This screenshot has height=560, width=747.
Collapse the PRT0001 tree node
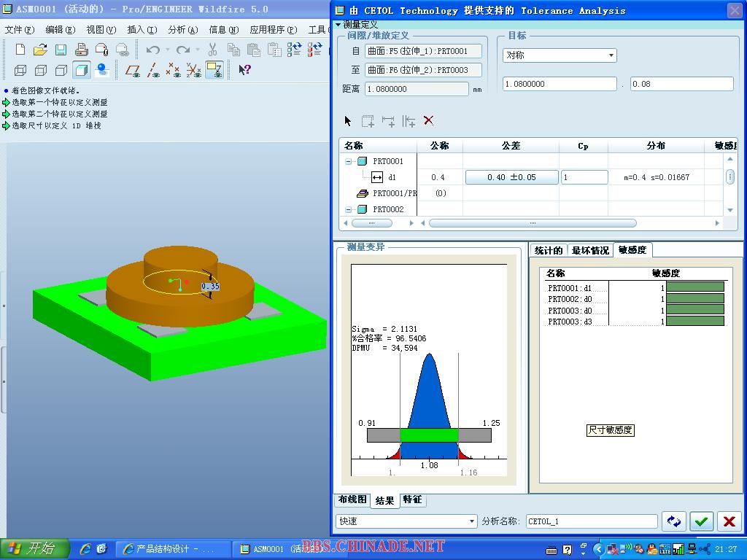(x=348, y=161)
